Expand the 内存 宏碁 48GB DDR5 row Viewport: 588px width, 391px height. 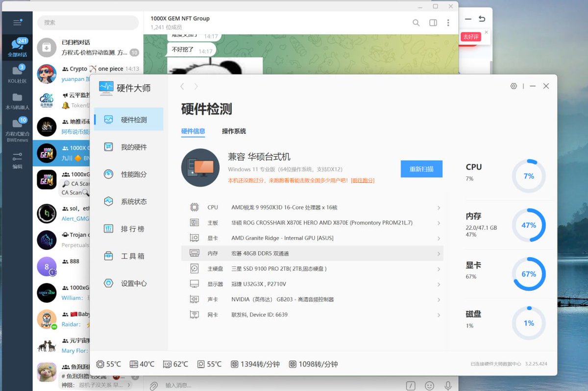312,253
